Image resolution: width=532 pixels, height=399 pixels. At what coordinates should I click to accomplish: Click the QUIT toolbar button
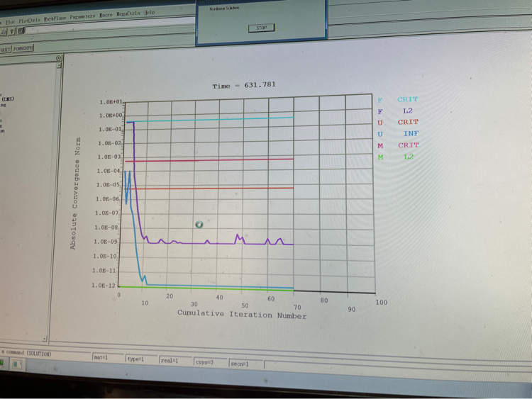6,49
